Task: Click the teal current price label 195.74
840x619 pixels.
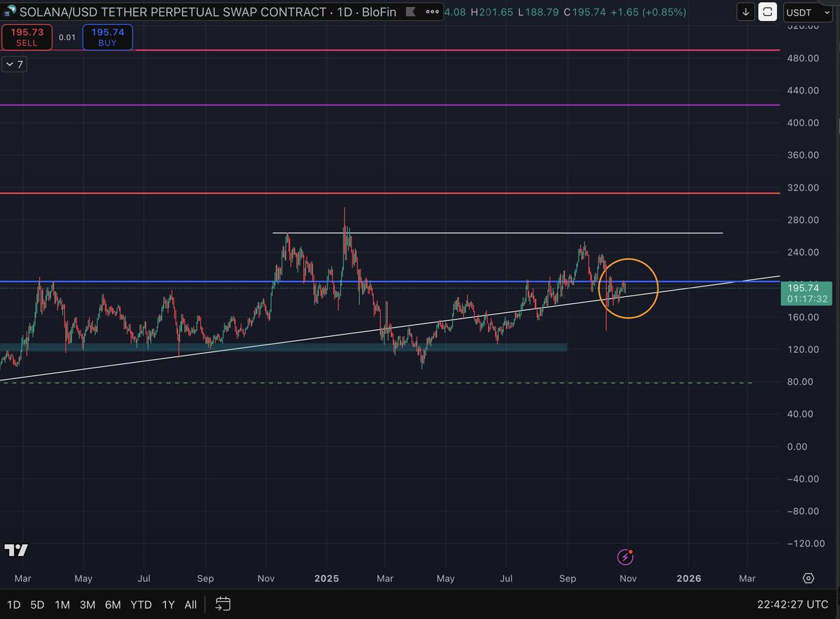Action: tap(806, 288)
